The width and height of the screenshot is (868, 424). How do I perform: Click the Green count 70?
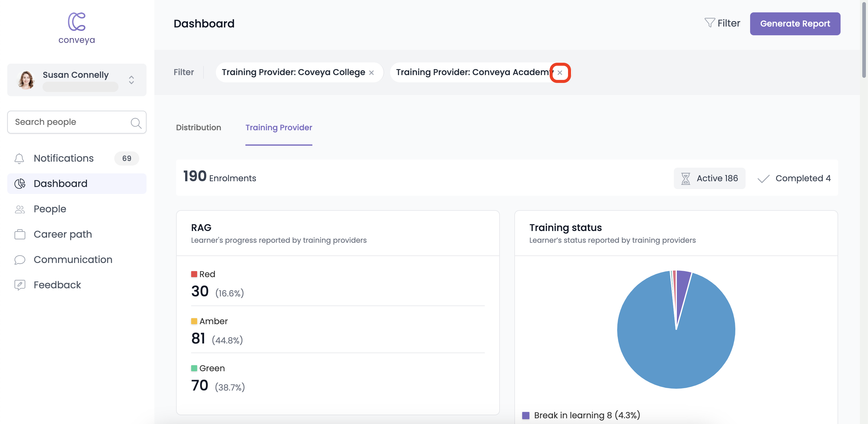coord(200,386)
